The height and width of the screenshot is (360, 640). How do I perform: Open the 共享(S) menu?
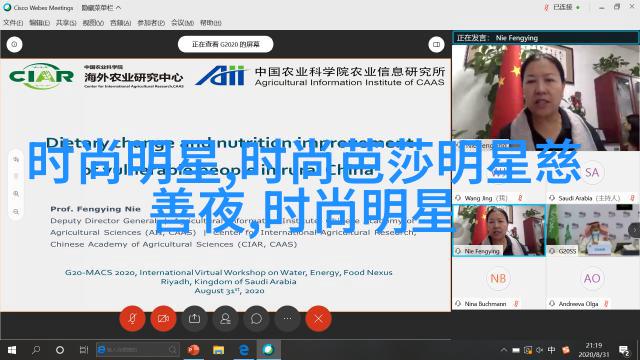click(66, 23)
